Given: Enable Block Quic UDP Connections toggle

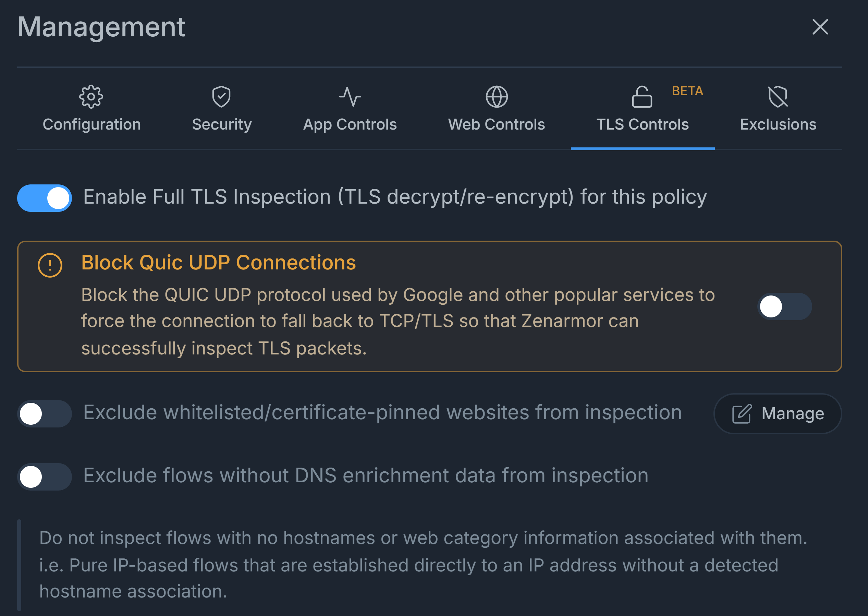Looking at the screenshot, I should coord(784,306).
